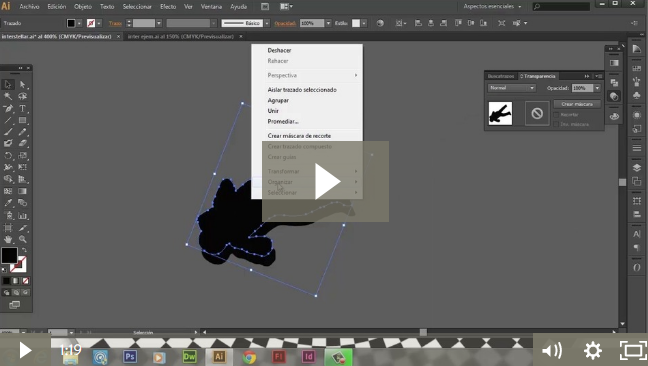Viewport: 648px width, 366px height.
Task: Open the Archivo menu
Action: 29,7
